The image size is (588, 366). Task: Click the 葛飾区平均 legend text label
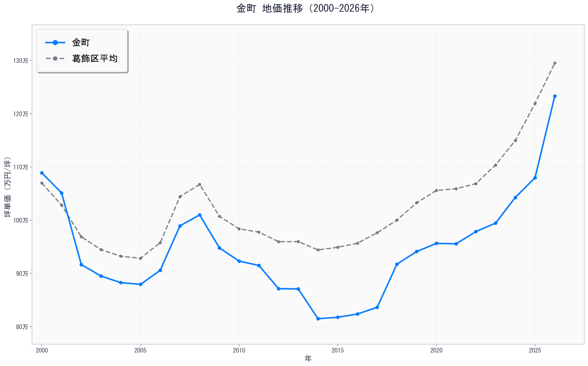[95, 59]
